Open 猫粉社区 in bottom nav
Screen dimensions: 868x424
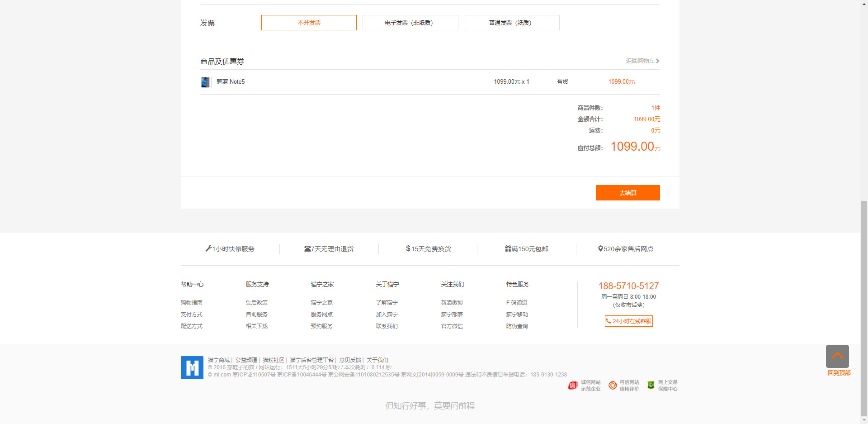tap(274, 360)
